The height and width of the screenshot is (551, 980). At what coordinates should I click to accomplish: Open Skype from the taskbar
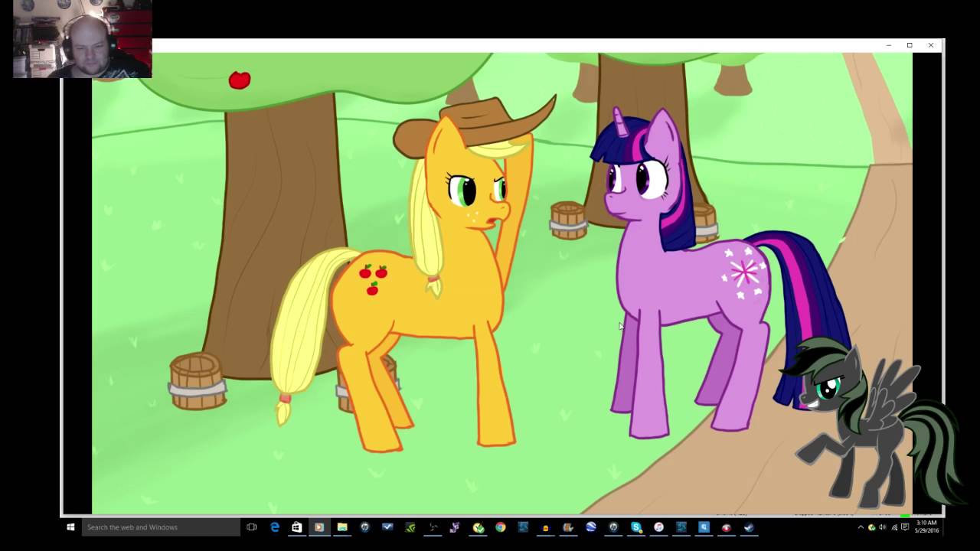click(636, 527)
